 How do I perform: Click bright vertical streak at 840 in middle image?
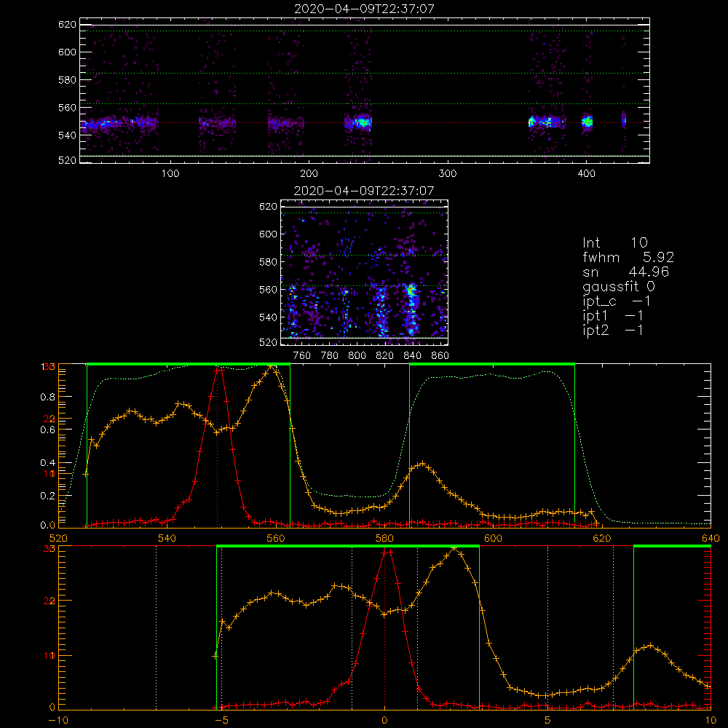(411, 309)
